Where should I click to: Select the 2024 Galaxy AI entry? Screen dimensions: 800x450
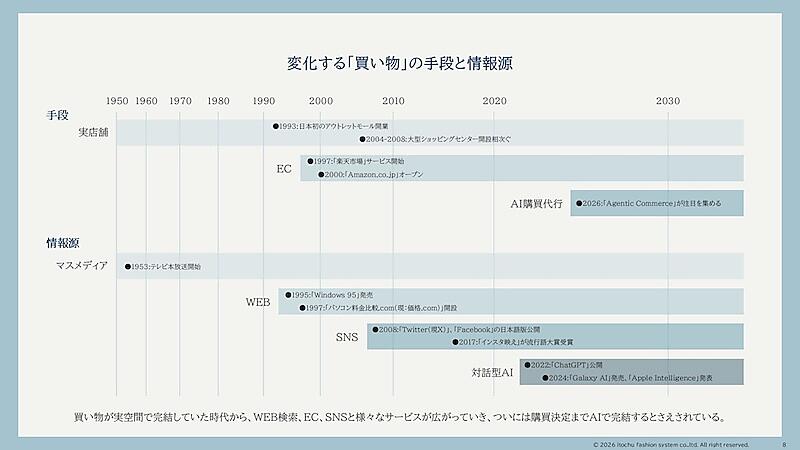pyautogui.click(x=628, y=378)
